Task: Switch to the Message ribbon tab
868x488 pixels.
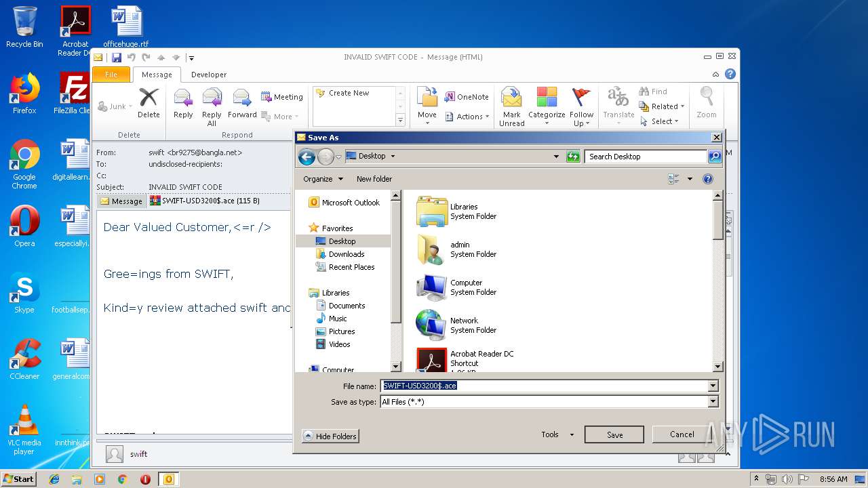Action: click(157, 75)
